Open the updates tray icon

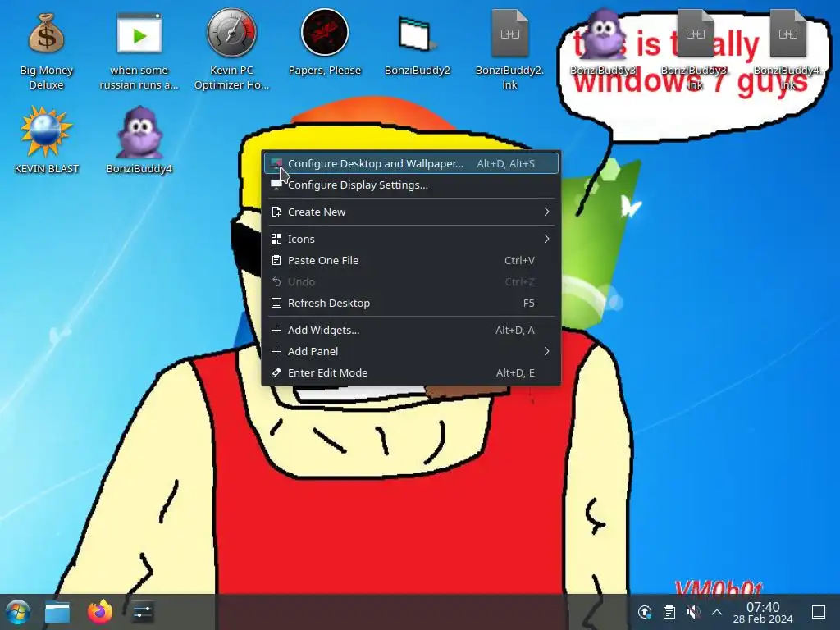tap(645, 612)
